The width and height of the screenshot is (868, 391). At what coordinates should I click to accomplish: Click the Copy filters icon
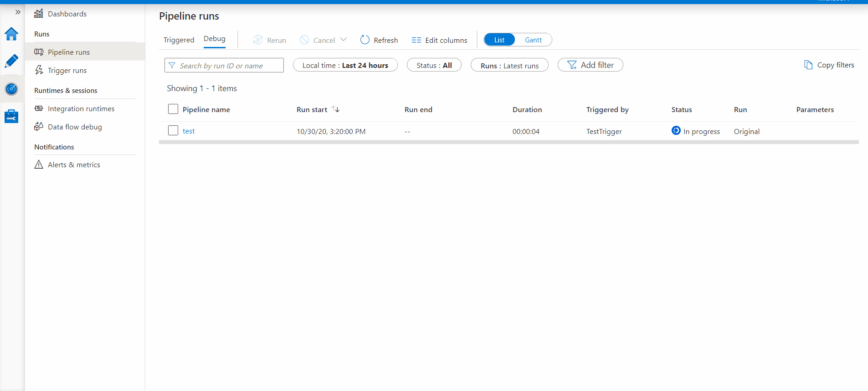click(808, 65)
